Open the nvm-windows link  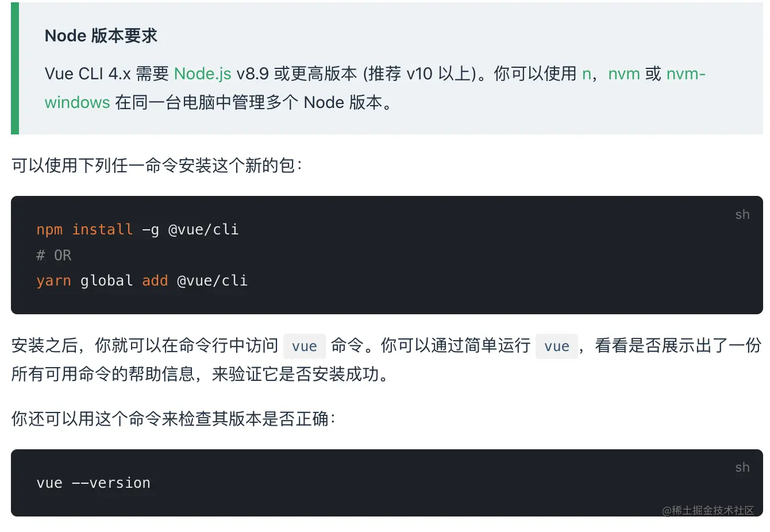(77, 103)
